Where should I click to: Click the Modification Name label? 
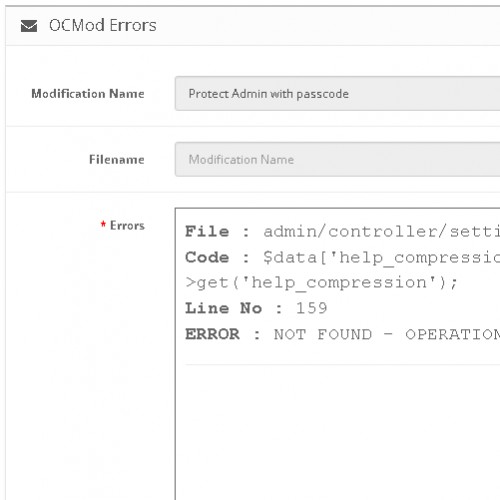coord(88,94)
